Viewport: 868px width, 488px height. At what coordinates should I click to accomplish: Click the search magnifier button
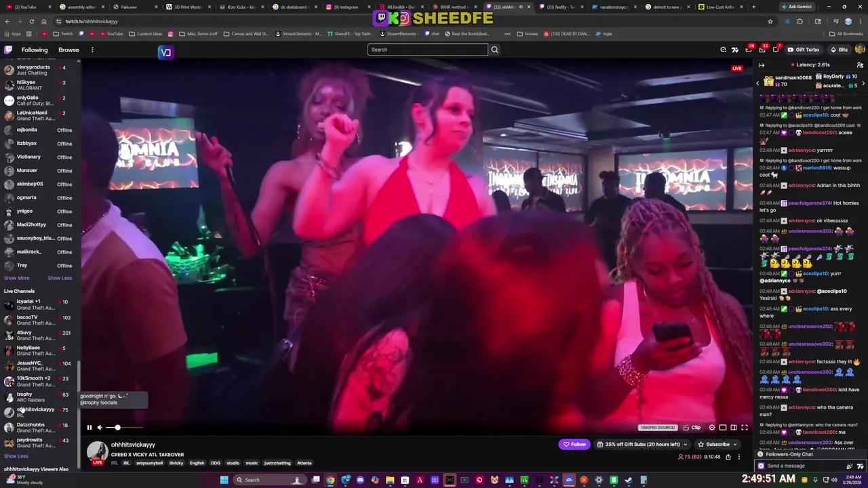(x=494, y=49)
